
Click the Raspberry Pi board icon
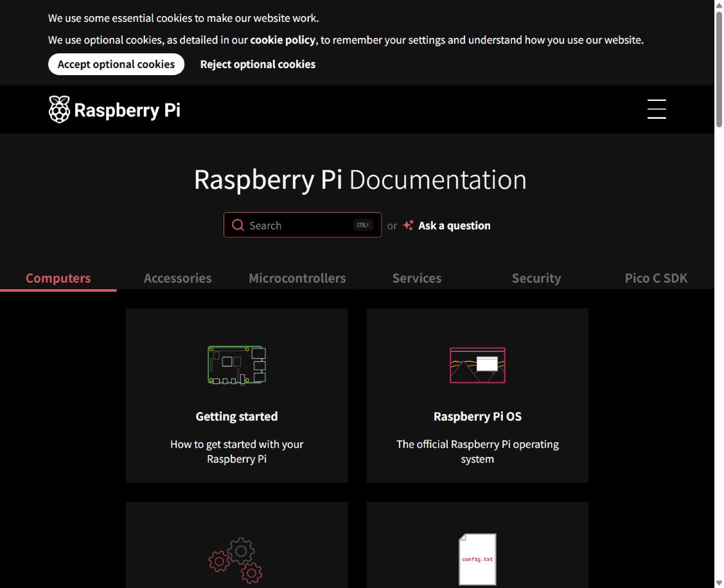[236, 365]
